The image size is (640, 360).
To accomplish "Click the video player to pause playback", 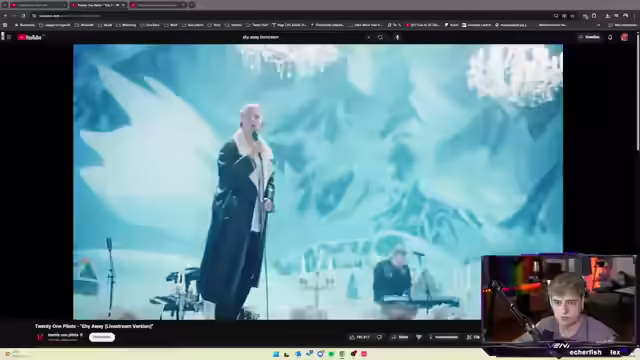I will pos(318,182).
